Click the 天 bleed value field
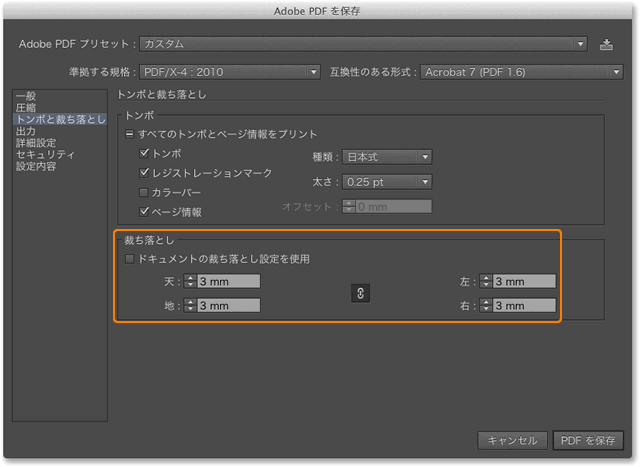 pyautogui.click(x=228, y=282)
